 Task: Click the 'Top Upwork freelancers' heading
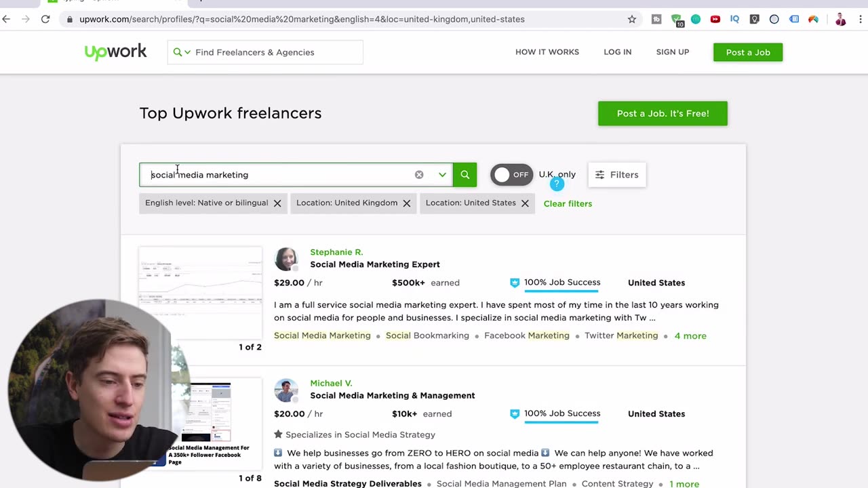tap(231, 113)
